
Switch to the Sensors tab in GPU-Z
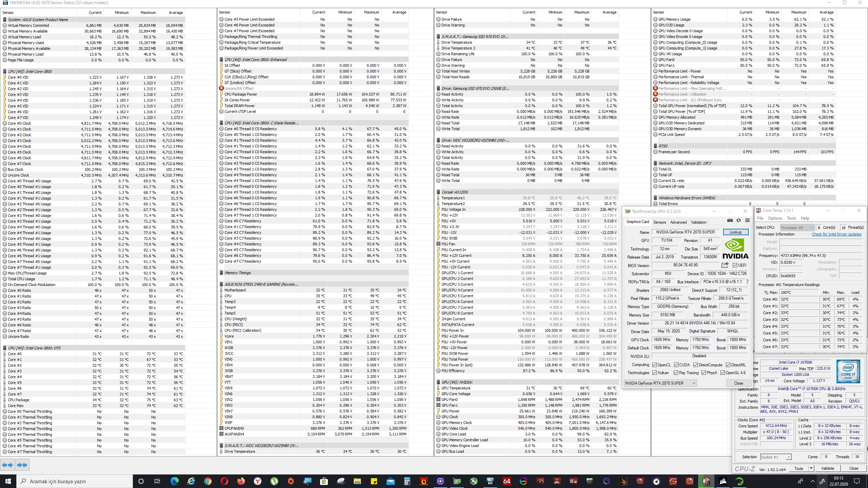coord(659,222)
